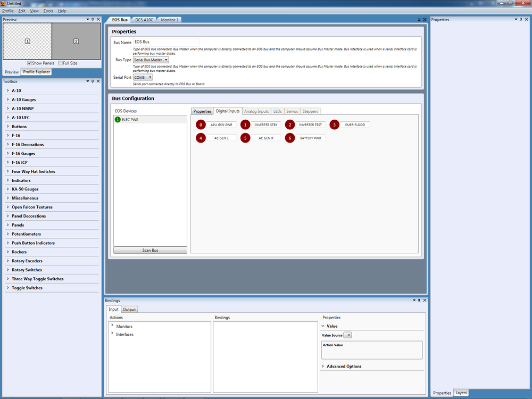Viewport: 532px width, 399px height.
Task: Open the Value Source dropdown
Action: click(348, 335)
